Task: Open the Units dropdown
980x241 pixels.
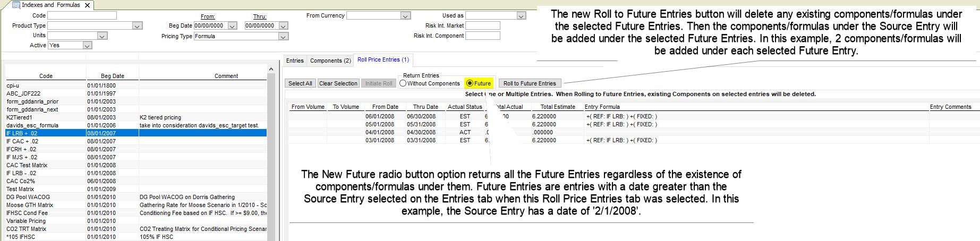Action: 103,36
